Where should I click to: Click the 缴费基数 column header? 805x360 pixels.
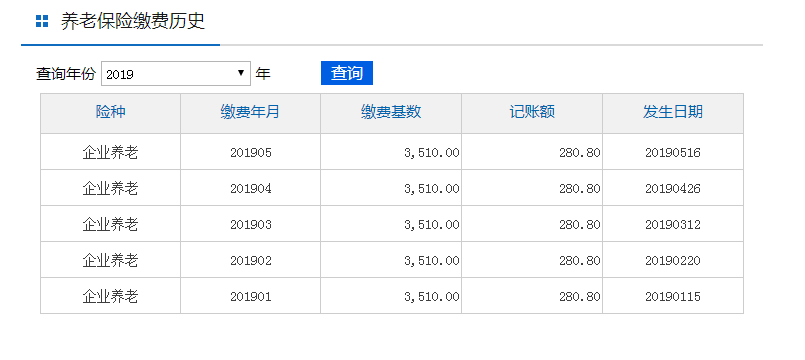tap(391, 112)
